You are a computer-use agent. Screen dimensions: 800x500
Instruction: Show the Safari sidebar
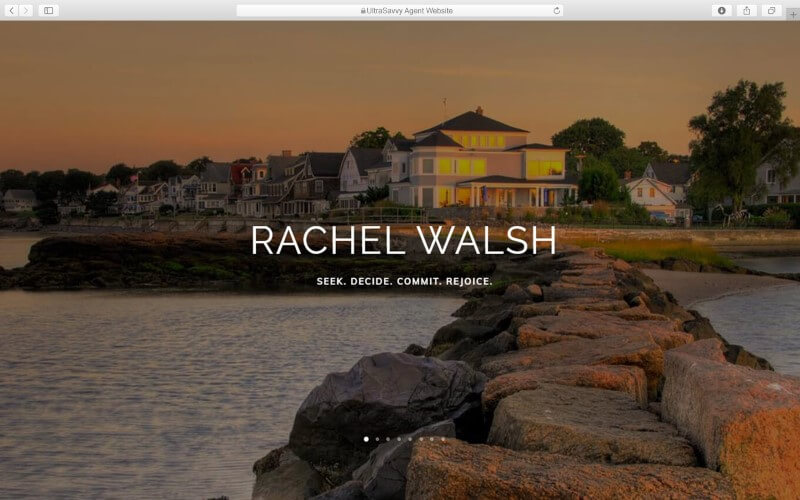(48, 10)
